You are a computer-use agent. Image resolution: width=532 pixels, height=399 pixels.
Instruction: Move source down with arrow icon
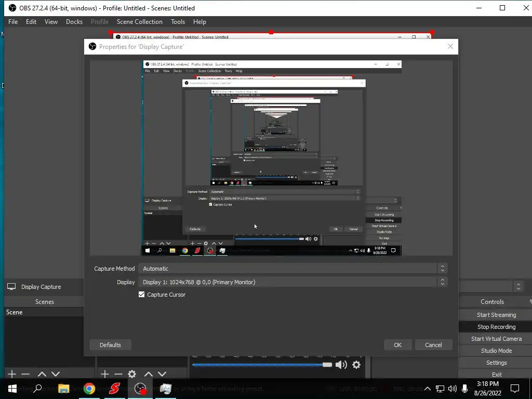[162, 374]
